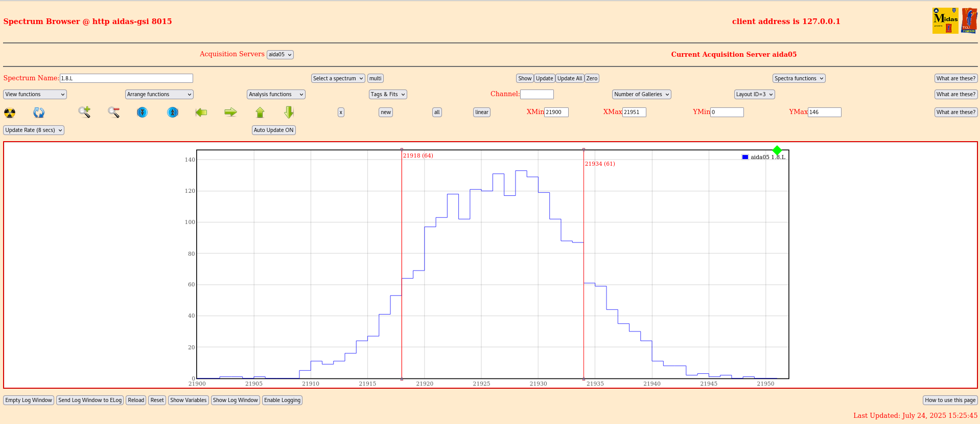The width and height of the screenshot is (980, 424).
Task: Open the View functions menu
Action: [35, 94]
